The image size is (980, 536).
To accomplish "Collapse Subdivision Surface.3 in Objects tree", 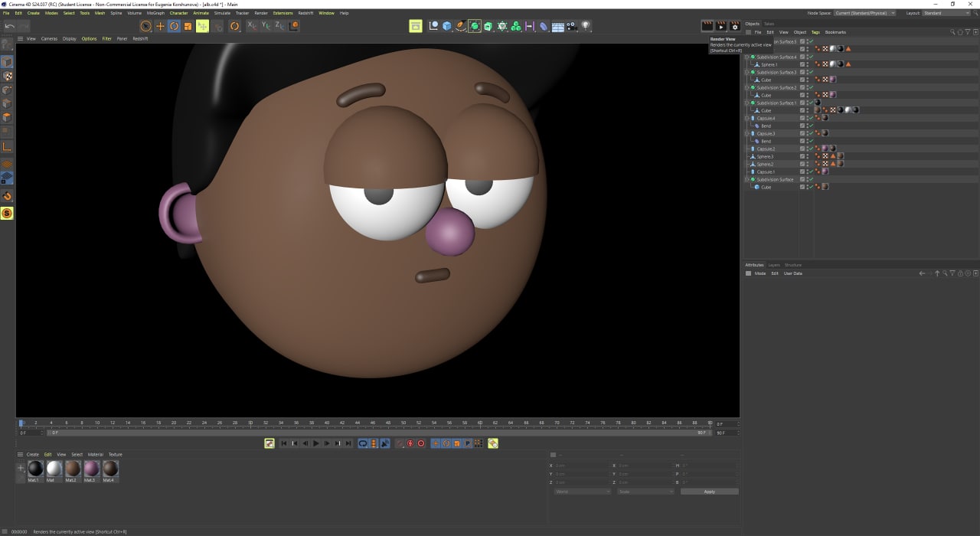I will 746,72.
